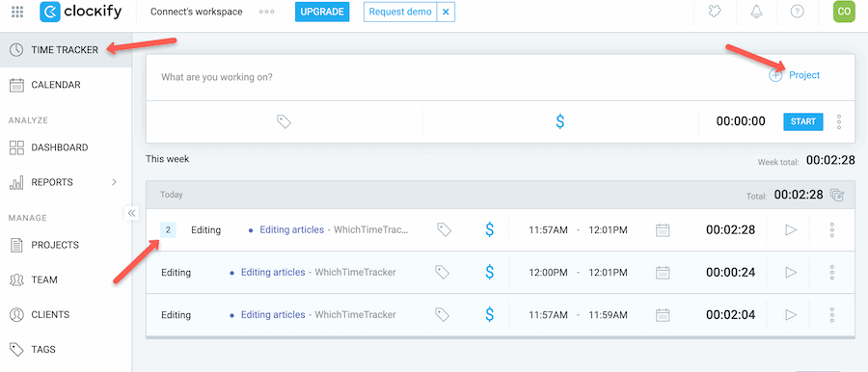Click the tag icon in the 00:02:28 row
This screenshot has width=868, height=372.
pyautogui.click(x=444, y=229)
